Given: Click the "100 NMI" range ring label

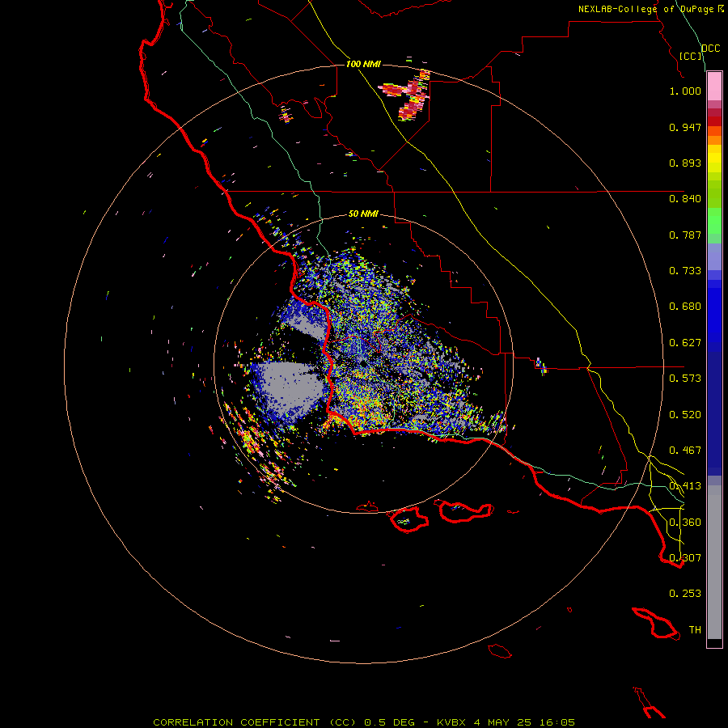Looking at the screenshot, I should pyautogui.click(x=363, y=64).
